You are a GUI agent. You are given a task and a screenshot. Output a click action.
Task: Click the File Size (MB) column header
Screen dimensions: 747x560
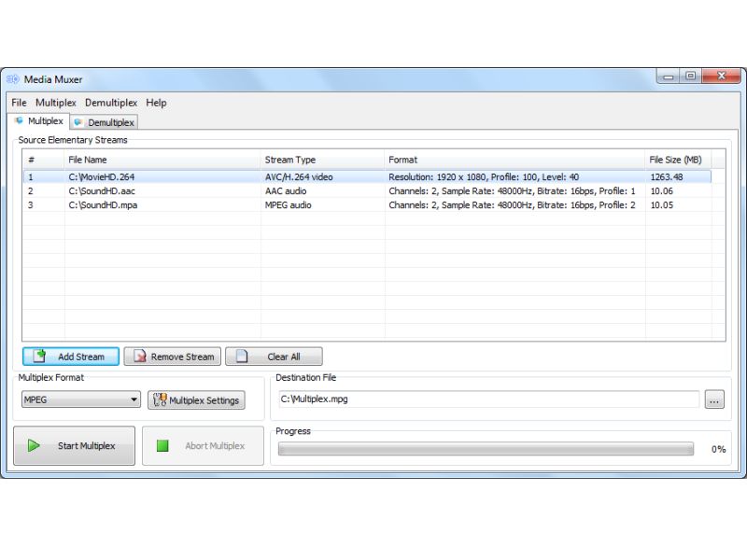pyautogui.click(x=679, y=160)
